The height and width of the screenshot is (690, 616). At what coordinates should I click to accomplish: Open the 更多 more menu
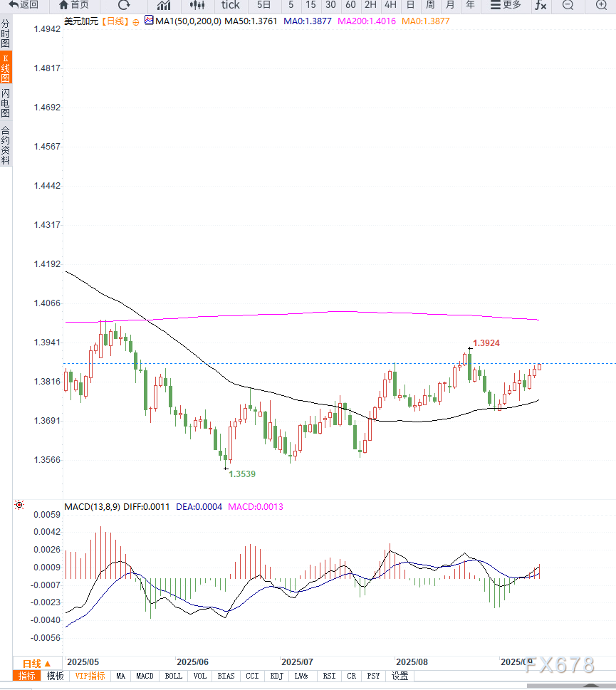pyautogui.click(x=506, y=5)
